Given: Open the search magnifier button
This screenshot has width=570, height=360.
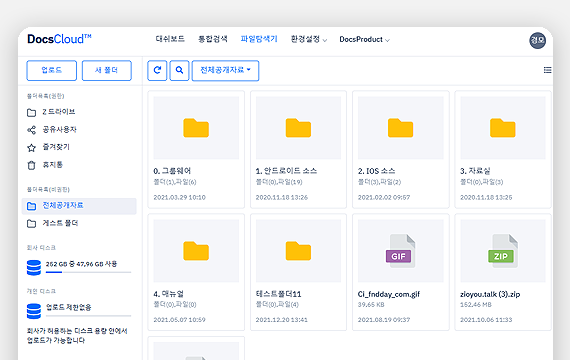Looking at the screenshot, I should [179, 70].
